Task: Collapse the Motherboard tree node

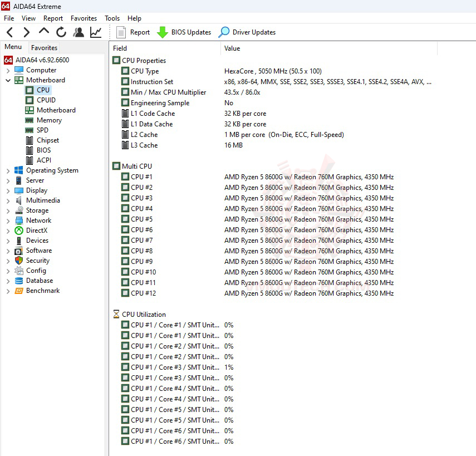Action: [8, 80]
